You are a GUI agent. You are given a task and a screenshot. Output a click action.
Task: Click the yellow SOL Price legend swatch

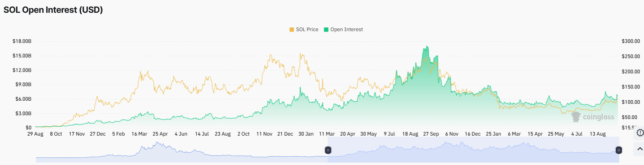(x=292, y=29)
